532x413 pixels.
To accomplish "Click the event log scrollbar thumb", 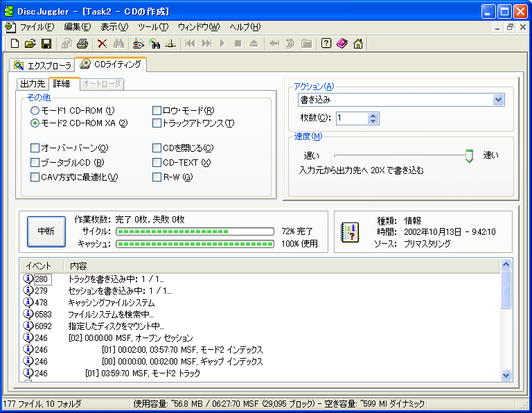I will [x=506, y=290].
